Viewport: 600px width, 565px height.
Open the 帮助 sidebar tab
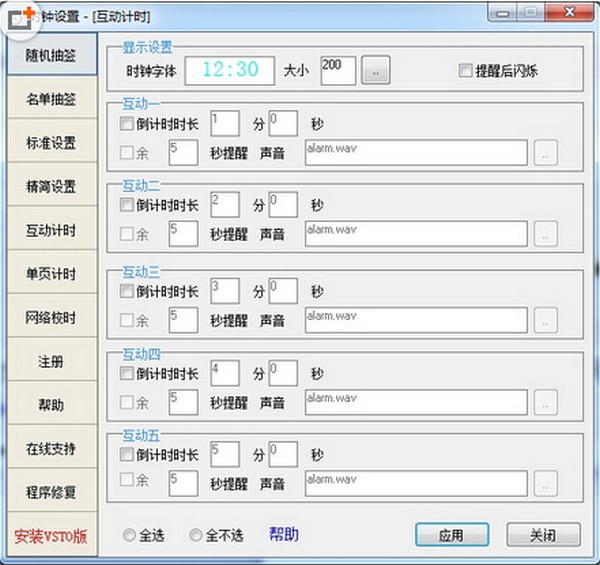pyautogui.click(x=52, y=404)
